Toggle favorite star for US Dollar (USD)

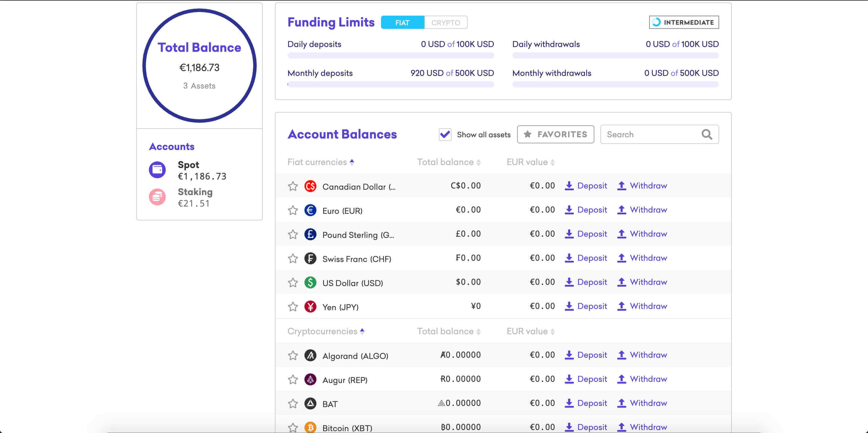[x=293, y=282]
